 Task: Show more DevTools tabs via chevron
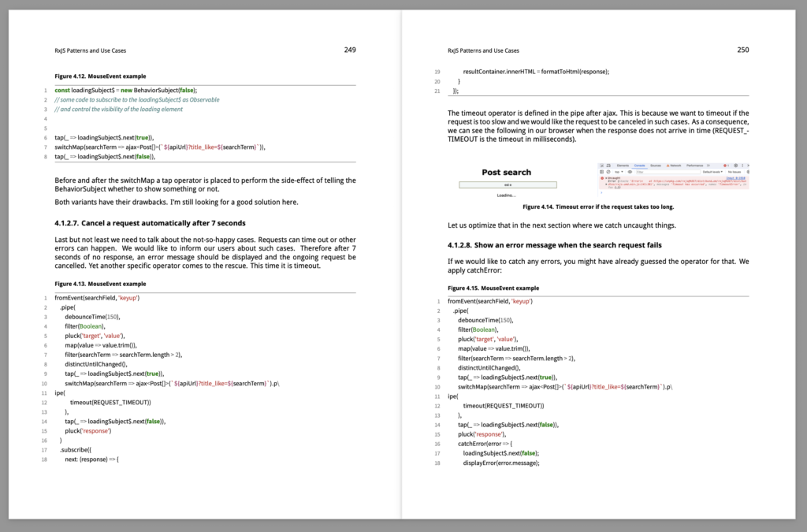(x=708, y=166)
